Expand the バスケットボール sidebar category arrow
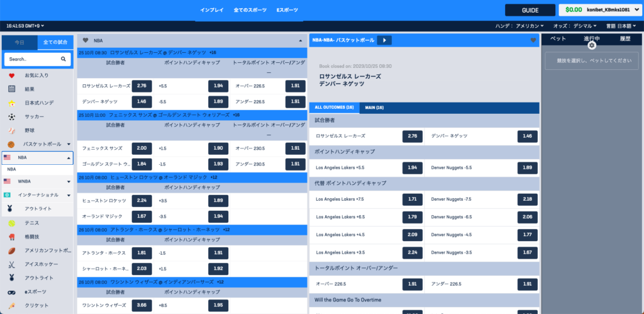The height and width of the screenshot is (314, 644). 69,144
